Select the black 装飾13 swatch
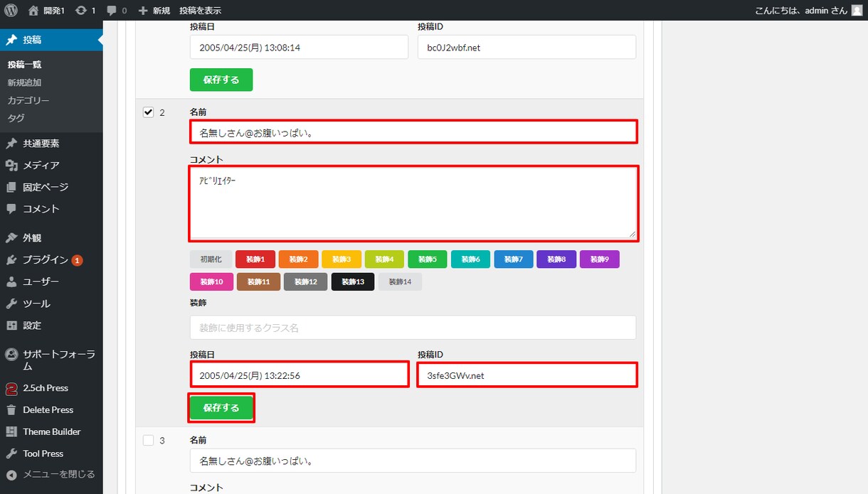The image size is (868, 494). click(x=353, y=281)
